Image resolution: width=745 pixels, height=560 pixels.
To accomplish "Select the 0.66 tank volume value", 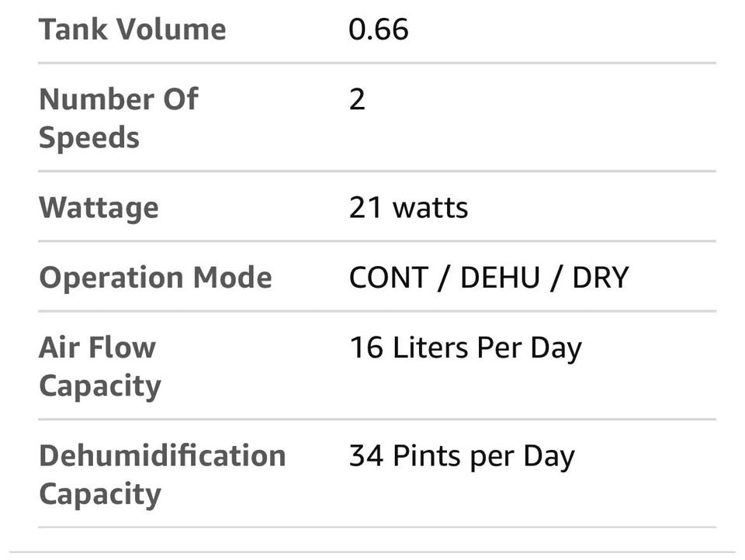I will (378, 30).
